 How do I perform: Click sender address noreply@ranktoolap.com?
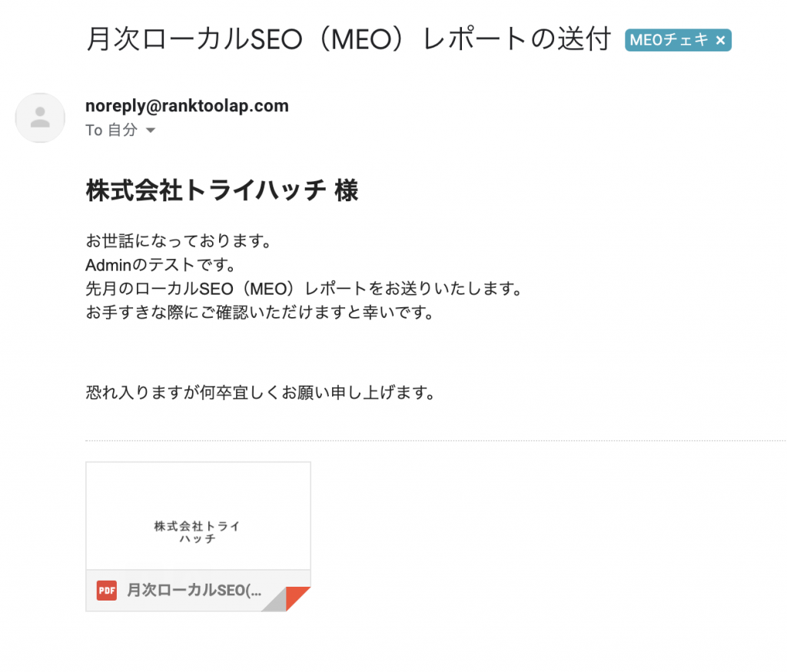tap(187, 106)
